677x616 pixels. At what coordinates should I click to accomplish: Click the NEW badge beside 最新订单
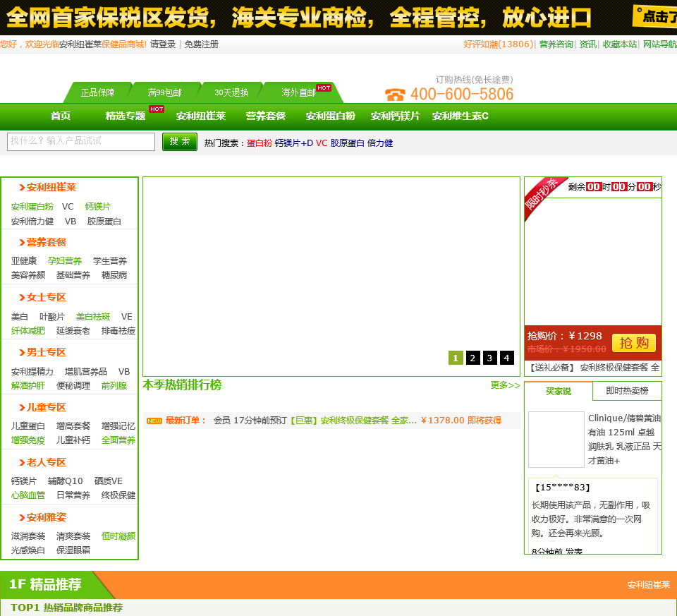[154, 421]
